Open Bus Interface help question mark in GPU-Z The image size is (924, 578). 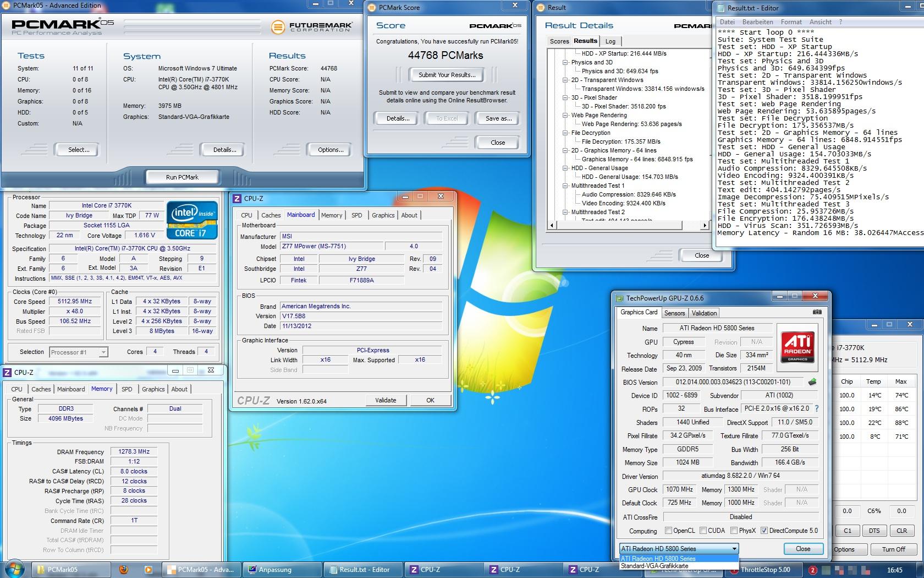816,408
